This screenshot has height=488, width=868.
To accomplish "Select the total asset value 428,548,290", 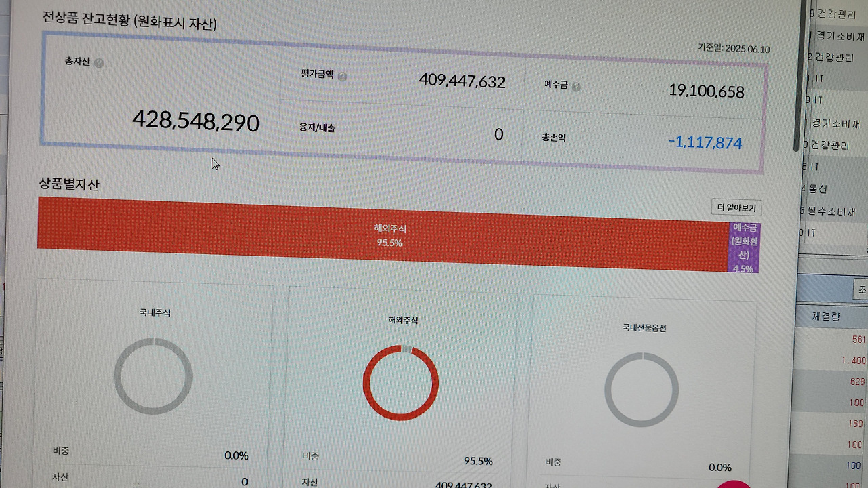I will (x=196, y=121).
